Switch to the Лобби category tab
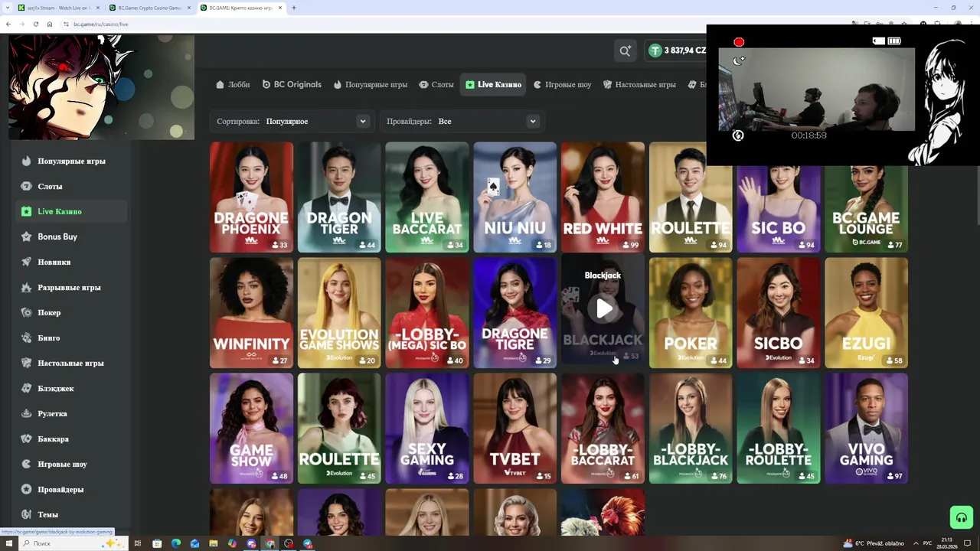The width and height of the screenshot is (980, 551). (233, 84)
